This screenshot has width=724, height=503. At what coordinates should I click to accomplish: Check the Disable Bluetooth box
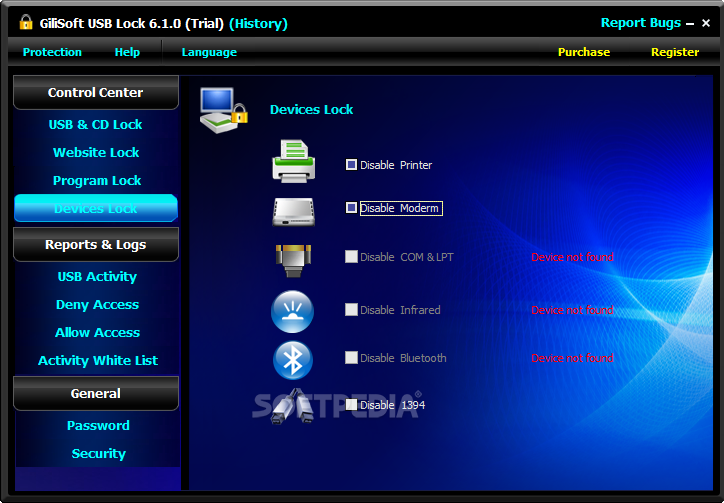tap(351, 358)
